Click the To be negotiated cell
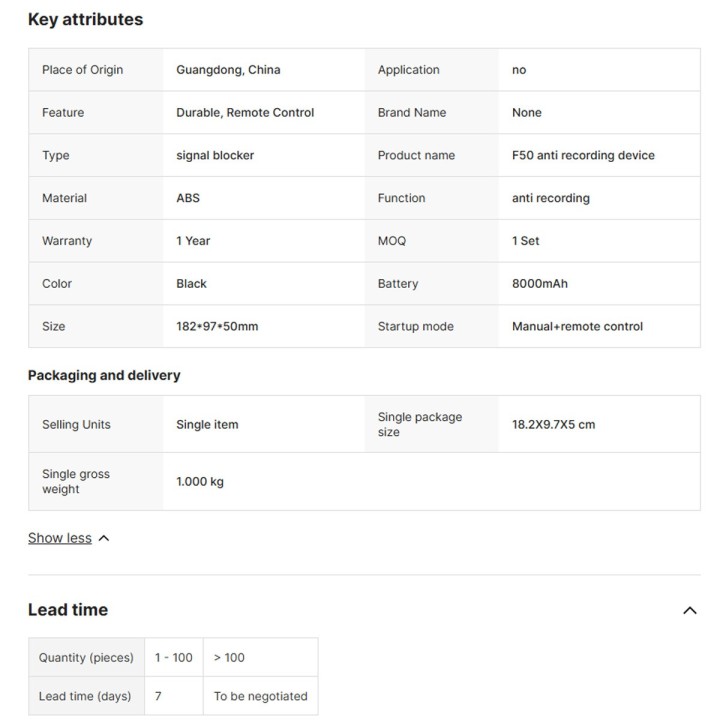This screenshot has width=720, height=720. coord(260,696)
